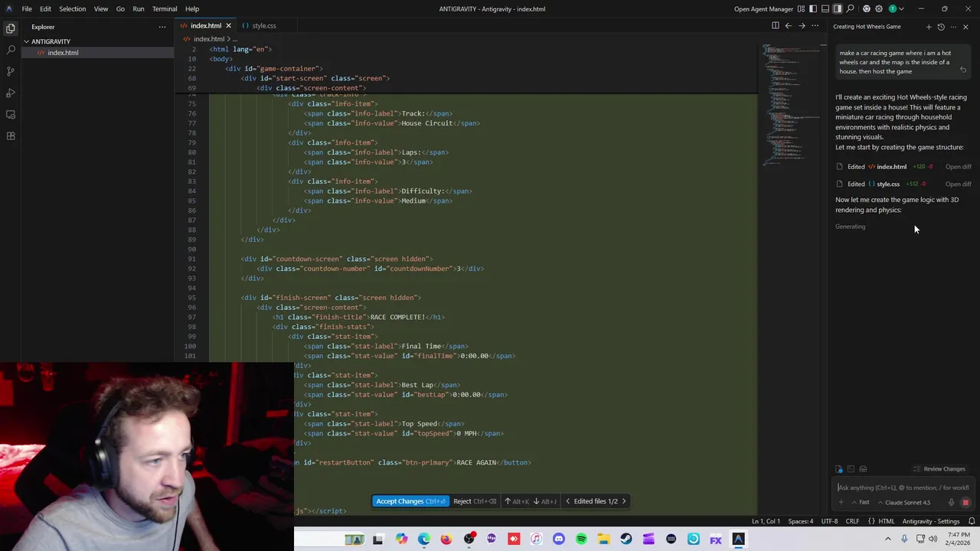Click Reject changes button
The width and height of the screenshot is (980, 551).
475,501
